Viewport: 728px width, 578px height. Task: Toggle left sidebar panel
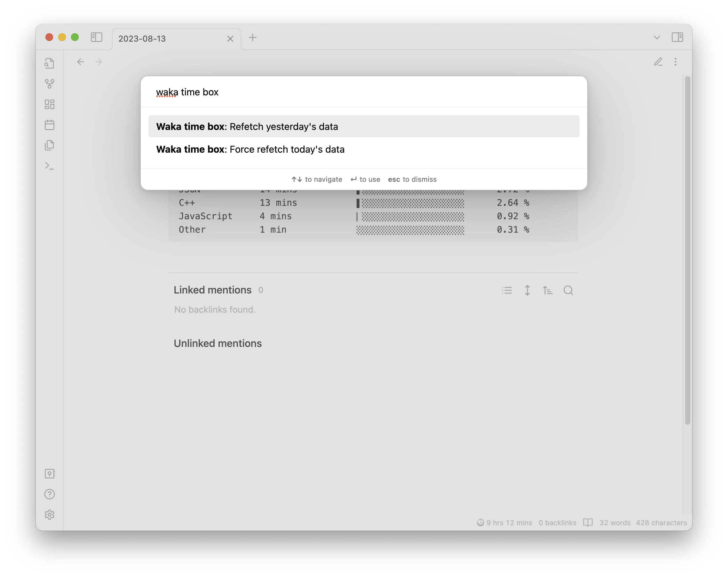[x=97, y=37]
